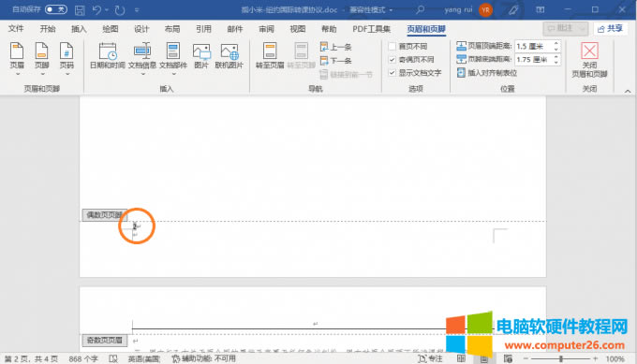
Task: Click the 共享 share button
Action: click(610, 28)
